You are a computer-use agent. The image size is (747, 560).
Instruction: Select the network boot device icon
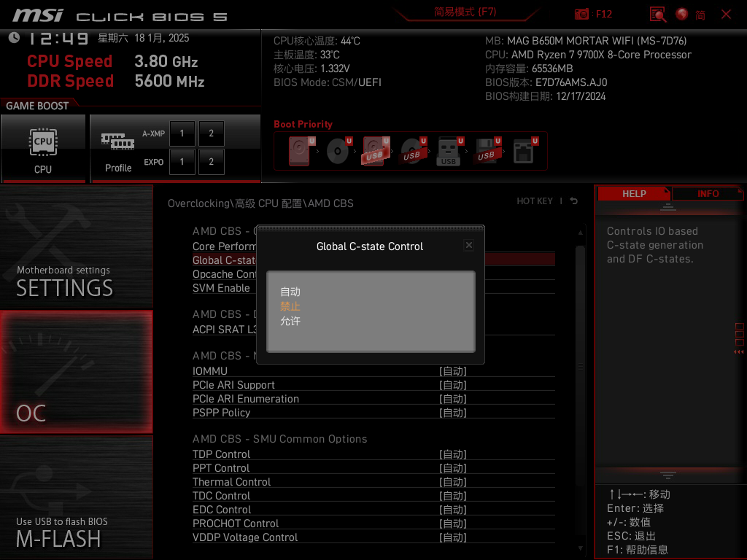pos(525,151)
